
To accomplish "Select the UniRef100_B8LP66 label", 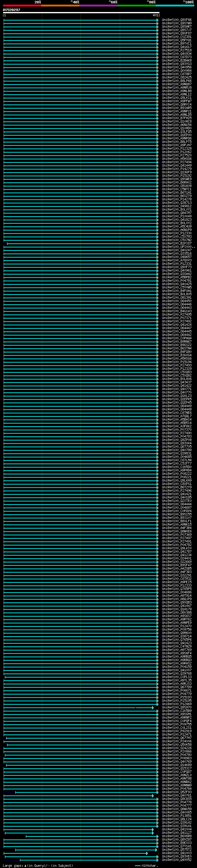I will click(x=177, y=81).
